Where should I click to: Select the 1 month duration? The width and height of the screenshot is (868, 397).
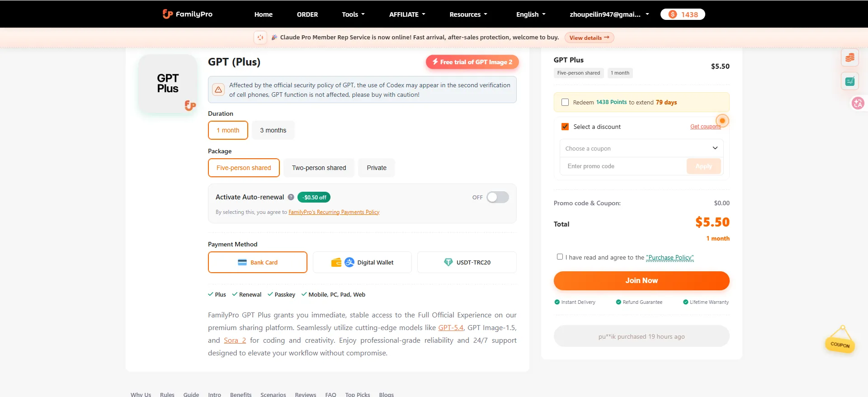tap(228, 130)
